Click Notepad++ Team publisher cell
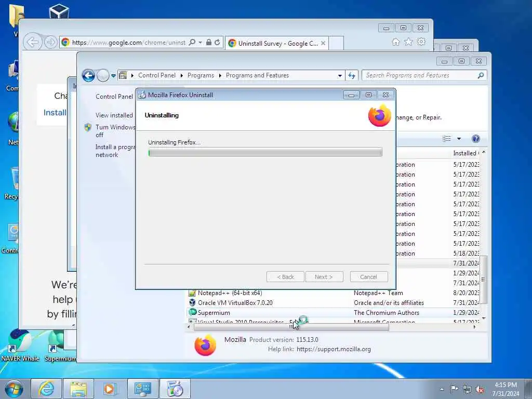Screen dimensions: 532x399 [x=378, y=293]
